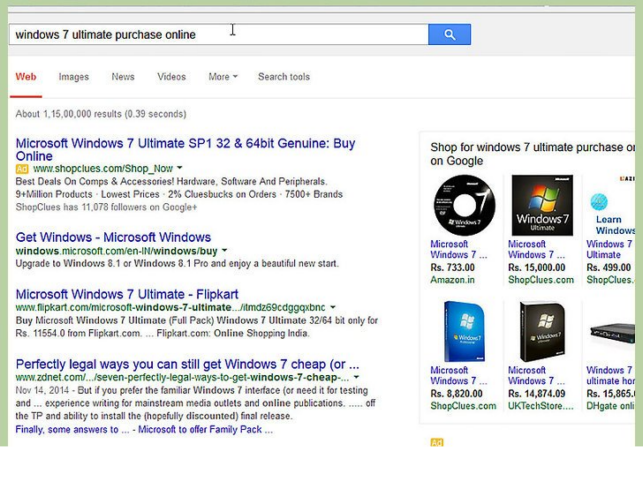Open Microsoft Windows 7 listing priced Rs. 733.00
The image size is (643, 482).
click(458, 249)
